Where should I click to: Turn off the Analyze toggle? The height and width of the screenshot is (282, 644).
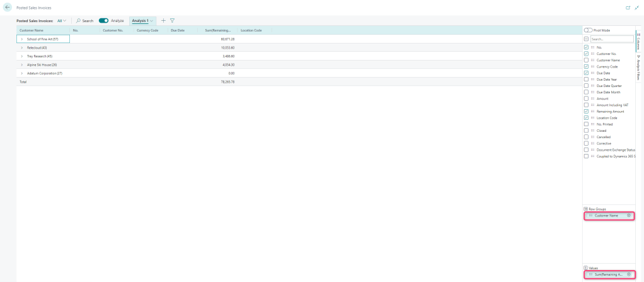click(x=103, y=21)
